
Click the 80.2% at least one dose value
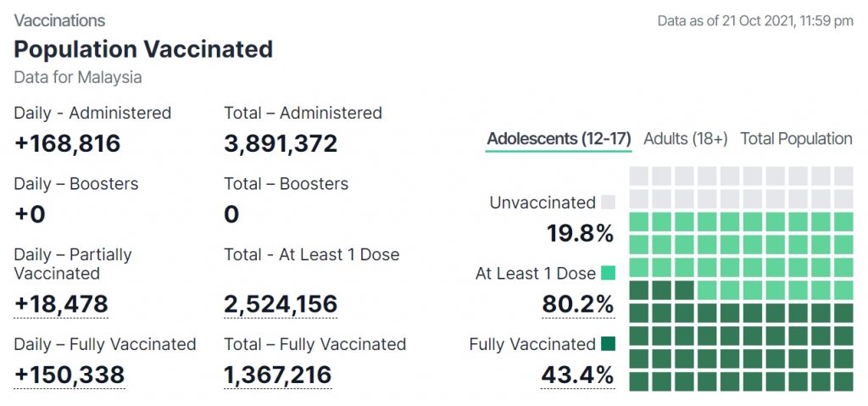[x=577, y=303]
